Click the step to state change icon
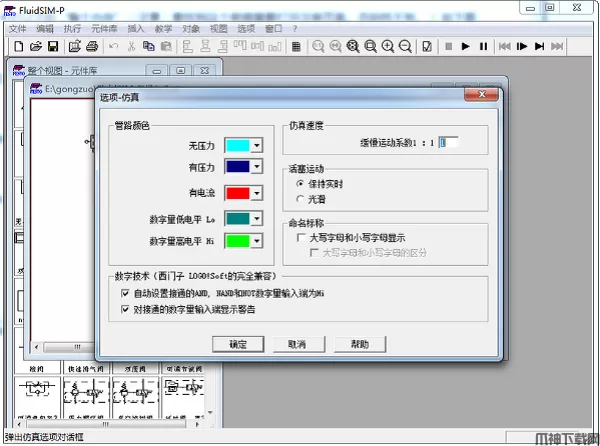 539,46
